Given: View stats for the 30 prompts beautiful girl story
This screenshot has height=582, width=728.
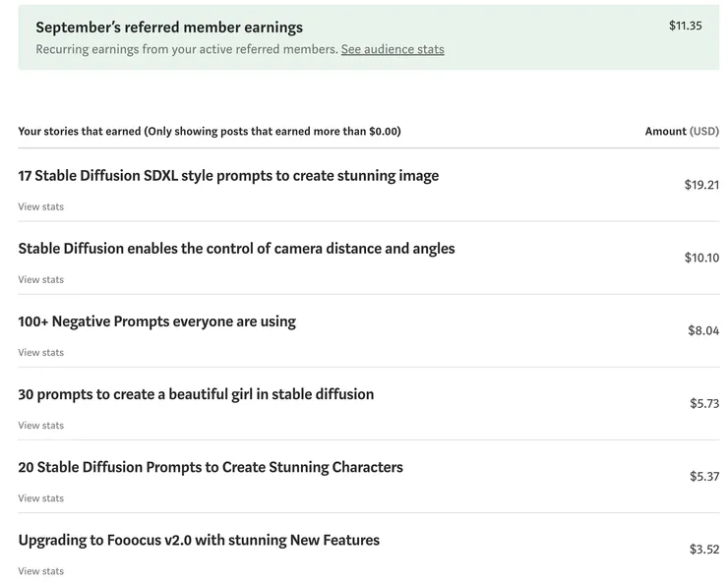Looking at the screenshot, I should pyautogui.click(x=40, y=425).
